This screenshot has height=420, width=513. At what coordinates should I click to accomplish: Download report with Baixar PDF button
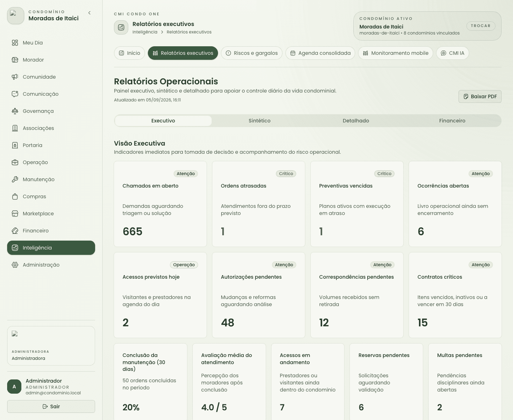pos(480,96)
